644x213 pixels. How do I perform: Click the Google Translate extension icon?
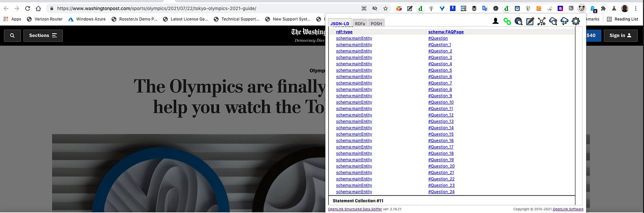485,8
